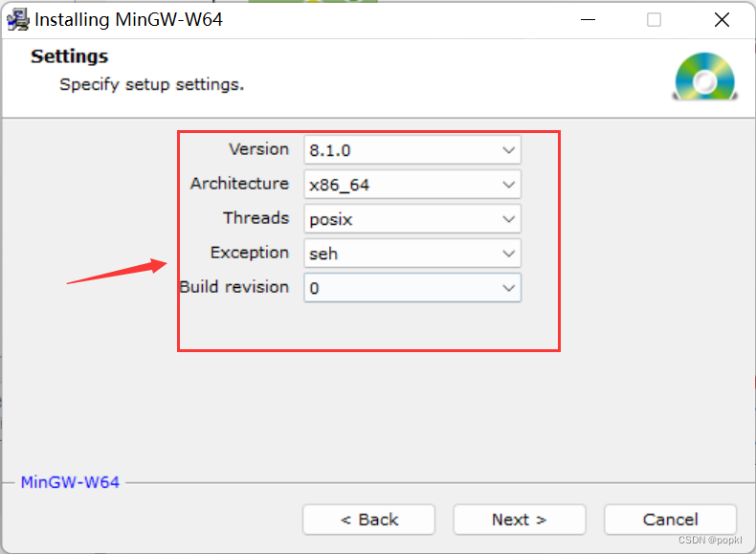Click the installer icon in title bar
Image resolution: width=756 pixels, height=554 pixels.
pos(18,20)
